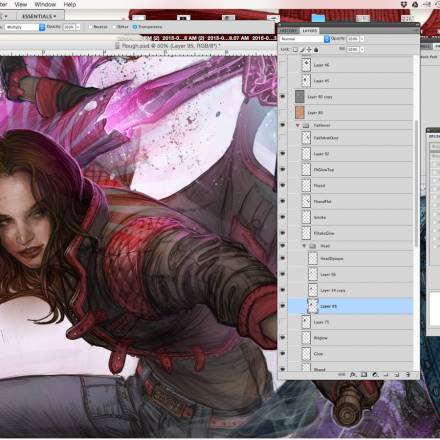440x440 pixels.
Task: Select the FhandFlat layer
Action: (350, 201)
